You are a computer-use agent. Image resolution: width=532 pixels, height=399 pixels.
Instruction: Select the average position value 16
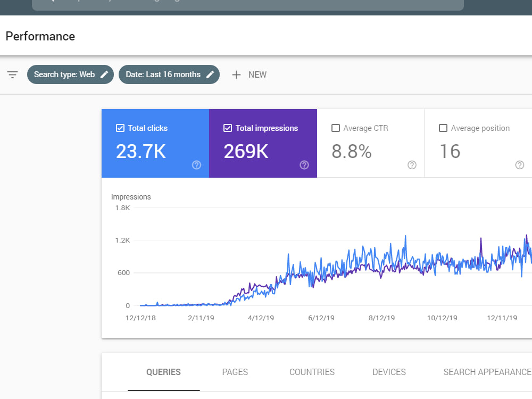pos(450,151)
